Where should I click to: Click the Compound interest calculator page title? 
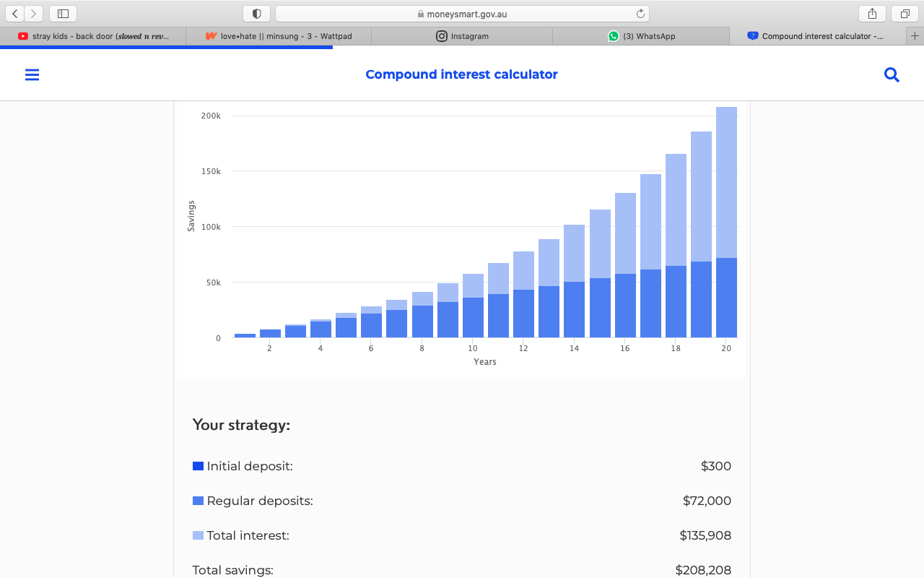[461, 74]
